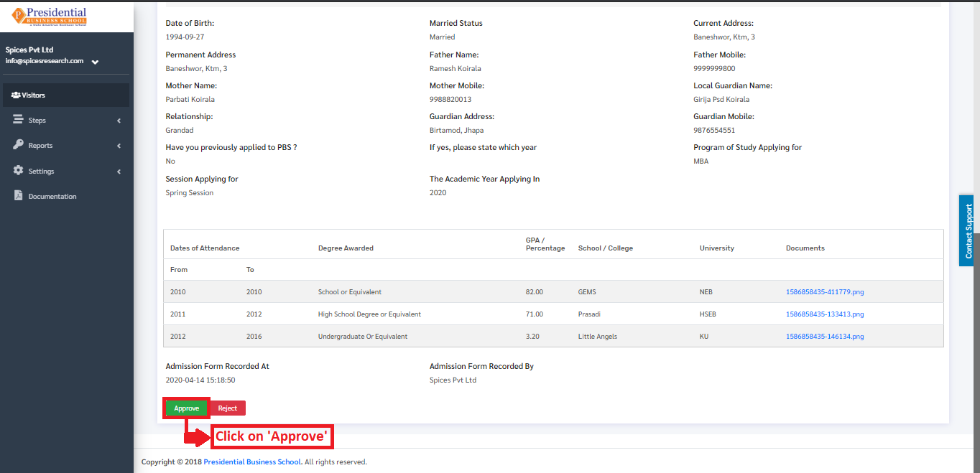Click the Degree Awarded column header
The image size is (980, 473).
[x=346, y=248]
